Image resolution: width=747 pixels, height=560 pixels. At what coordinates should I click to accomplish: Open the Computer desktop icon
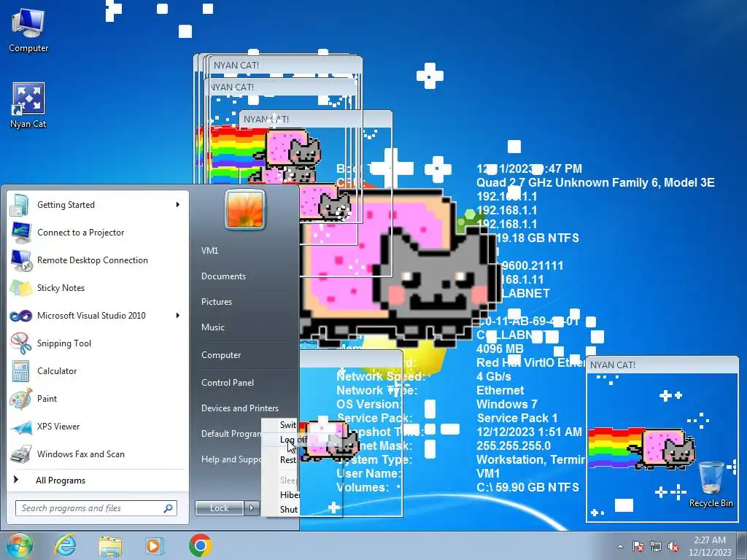coord(28,29)
